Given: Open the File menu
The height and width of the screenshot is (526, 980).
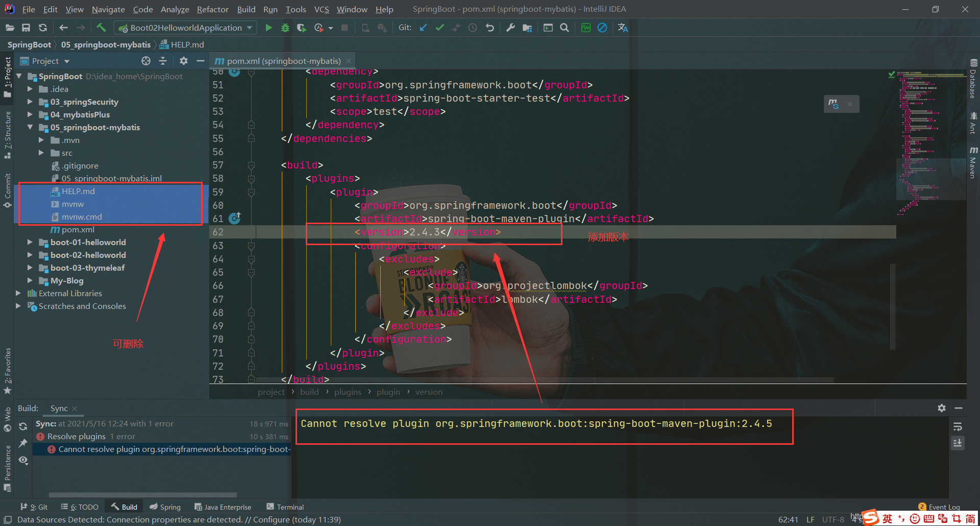Looking at the screenshot, I should tap(29, 9).
